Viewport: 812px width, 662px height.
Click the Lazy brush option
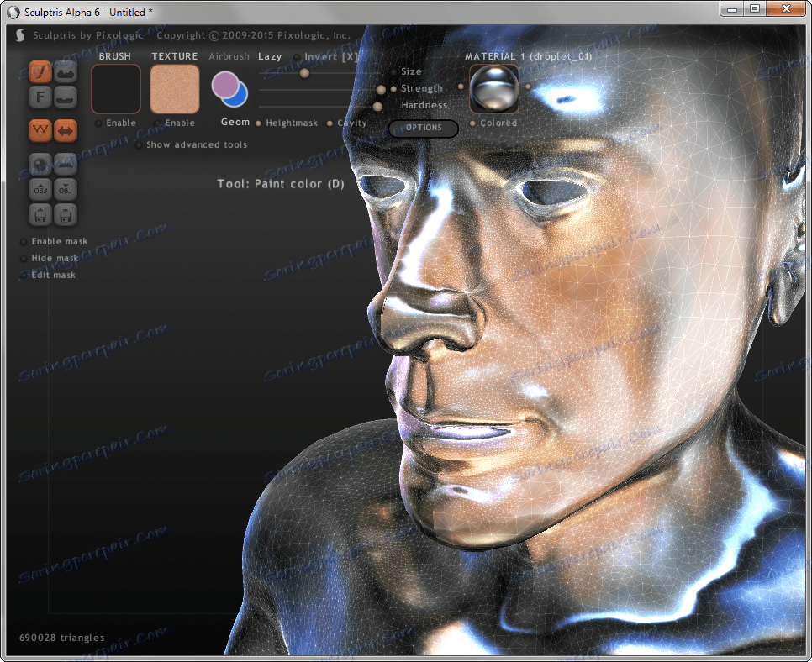[270, 56]
